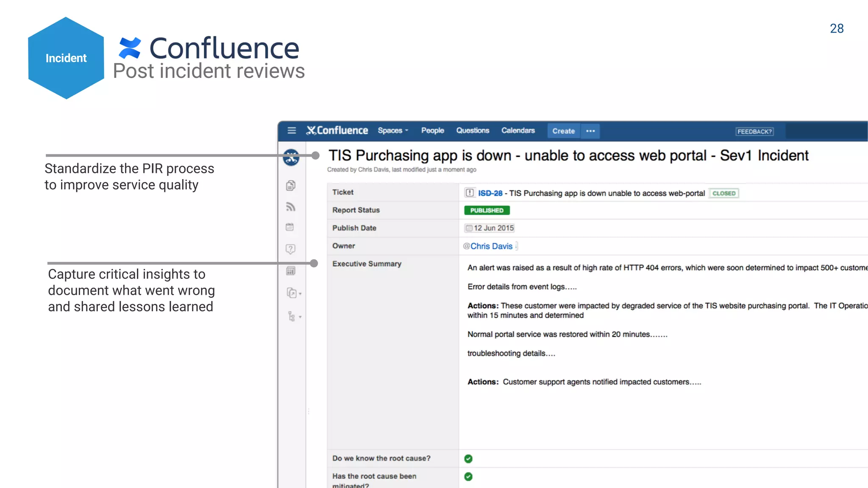This screenshot has width=868, height=488.
Task: Click the Create button
Action: point(564,131)
